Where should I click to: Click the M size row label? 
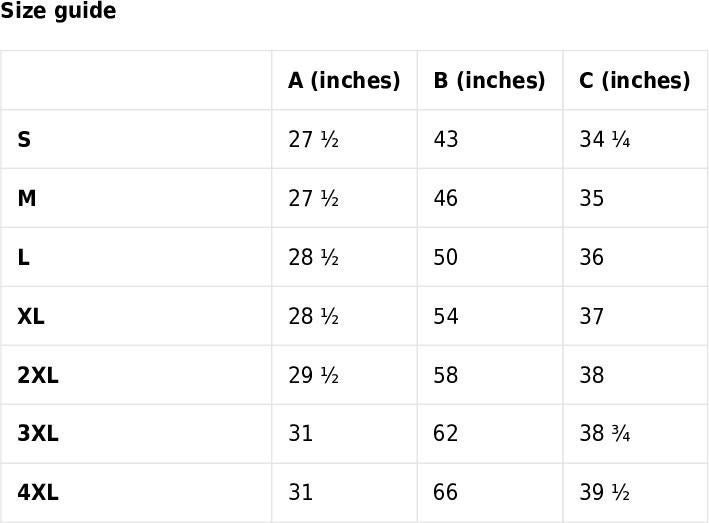27,198
